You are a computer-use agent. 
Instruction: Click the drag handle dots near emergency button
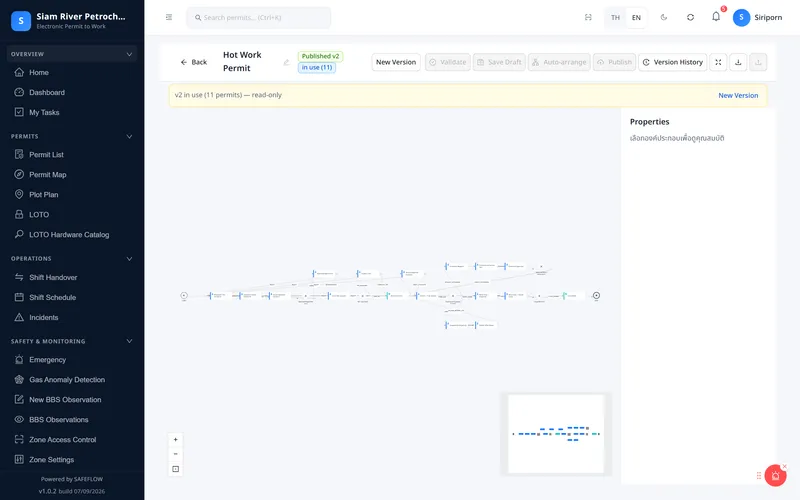pos(759,476)
